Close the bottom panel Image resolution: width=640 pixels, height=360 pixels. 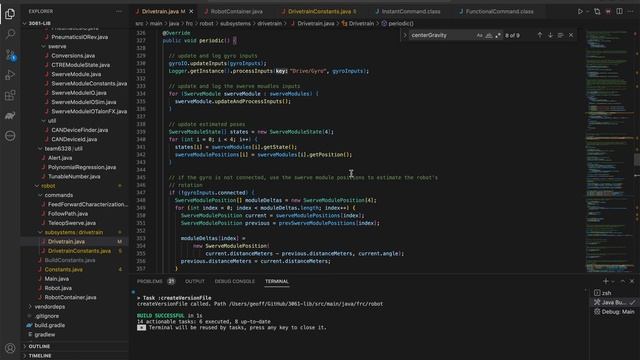click(632, 281)
